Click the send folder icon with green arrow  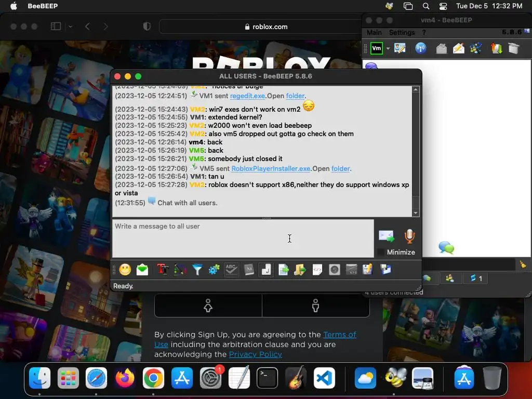pyautogui.click(x=300, y=270)
